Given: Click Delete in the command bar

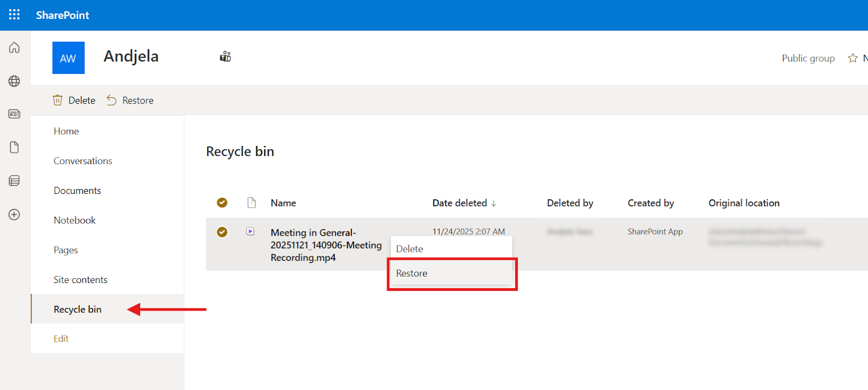Looking at the screenshot, I should (x=74, y=100).
